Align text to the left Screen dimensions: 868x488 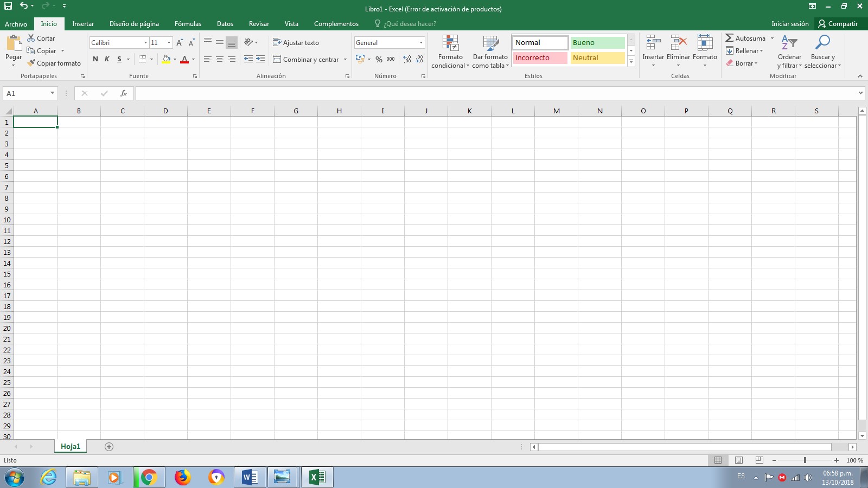[208, 59]
